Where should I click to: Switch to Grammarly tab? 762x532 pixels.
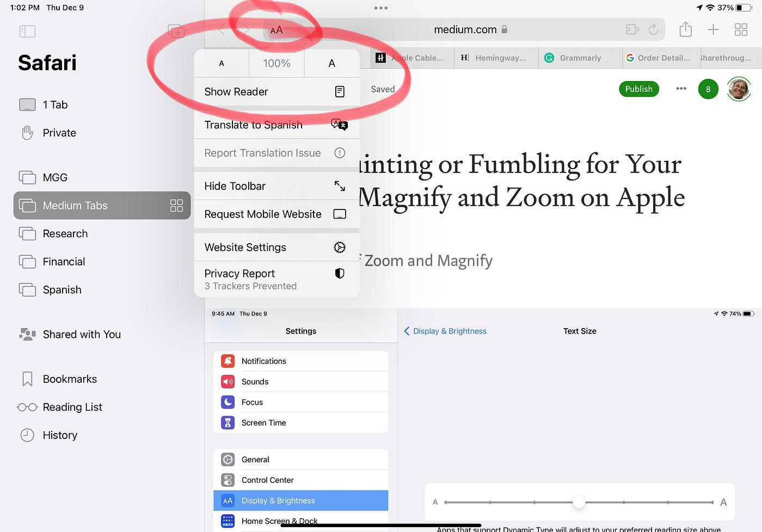pos(581,58)
